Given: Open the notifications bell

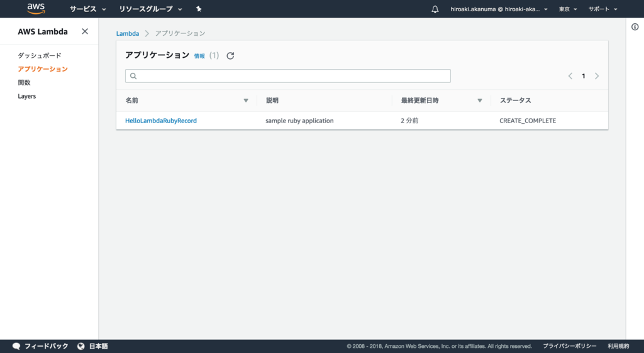Looking at the screenshot, I should pyautogui.click(x=435, y=9).
